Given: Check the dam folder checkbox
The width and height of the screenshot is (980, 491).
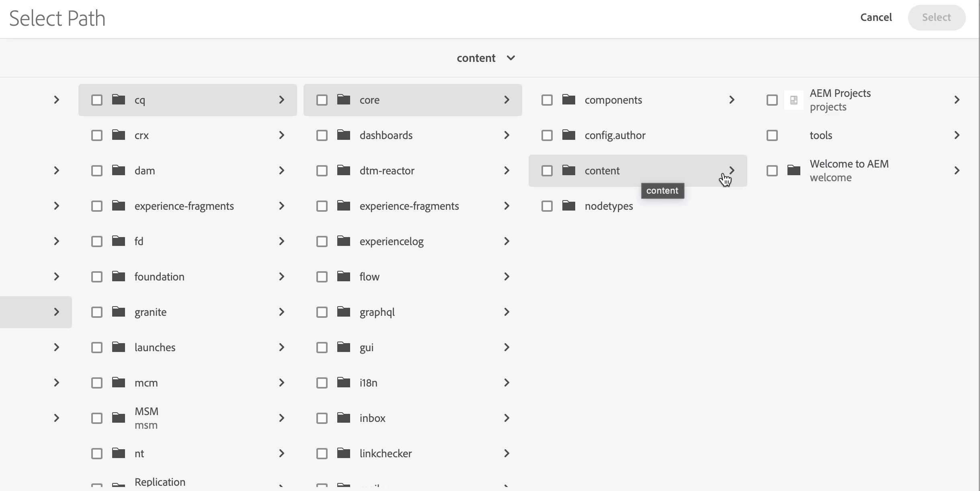Looking at the screenshot, I should tap(97, 171).
